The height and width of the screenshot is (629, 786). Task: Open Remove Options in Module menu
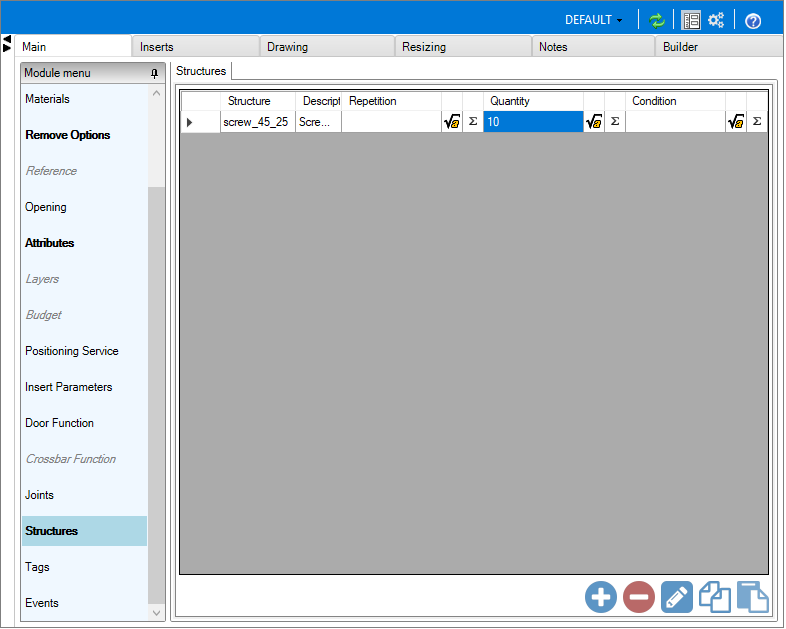(x=84, y=135)
